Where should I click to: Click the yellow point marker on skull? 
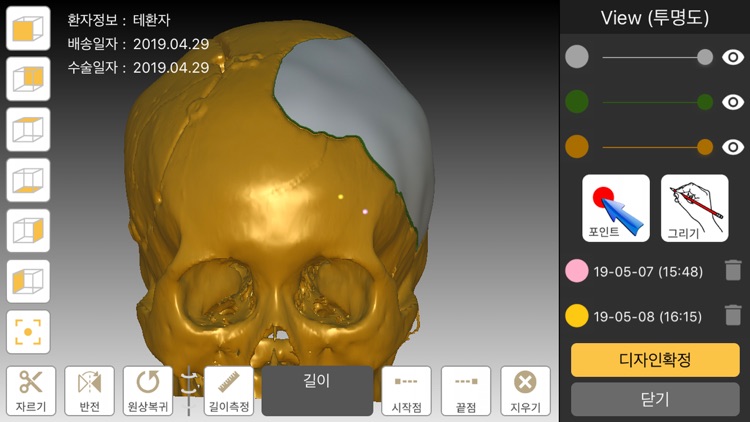pos(341,197)
